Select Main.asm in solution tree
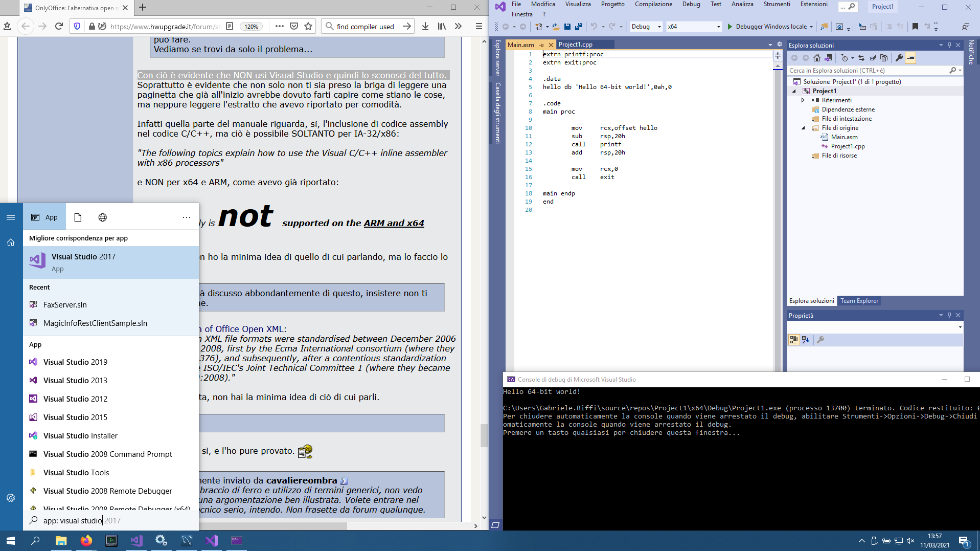The width and height of the screenshot is (980, 551). pyautogui.click(x=844, y=137)
